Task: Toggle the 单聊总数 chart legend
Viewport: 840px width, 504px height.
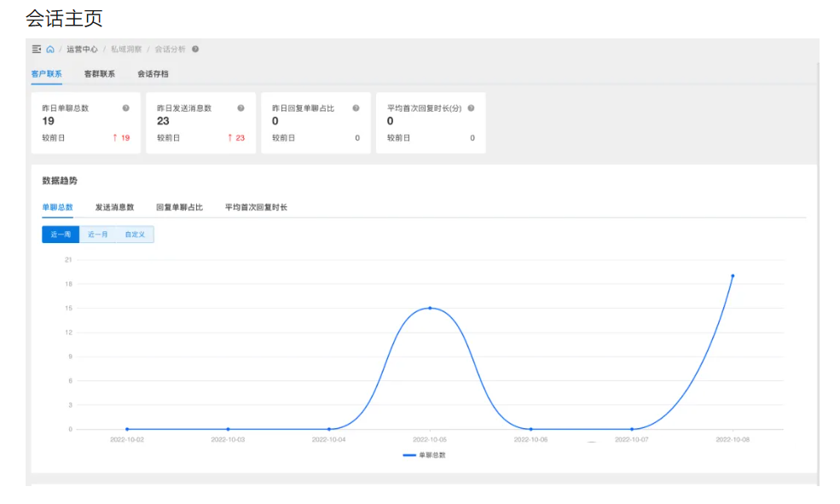Action: click(x=425, y=455)
